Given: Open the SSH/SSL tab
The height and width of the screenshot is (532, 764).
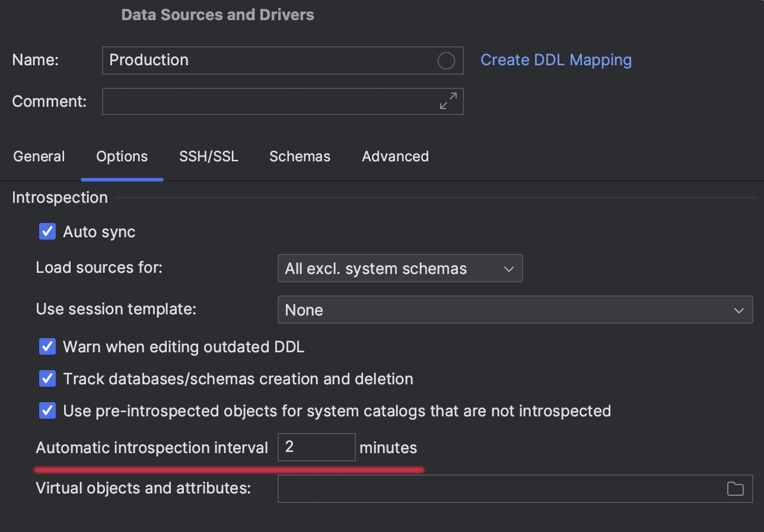Looking at the screenshot, I should [209, 157].
